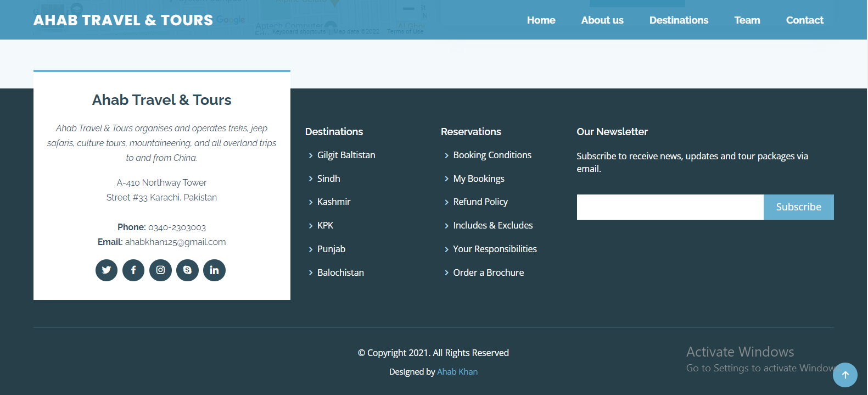View Booking Conditions link
Viewport: 868px width, 395px height.
pyautogui.click(x=492, y=155)
